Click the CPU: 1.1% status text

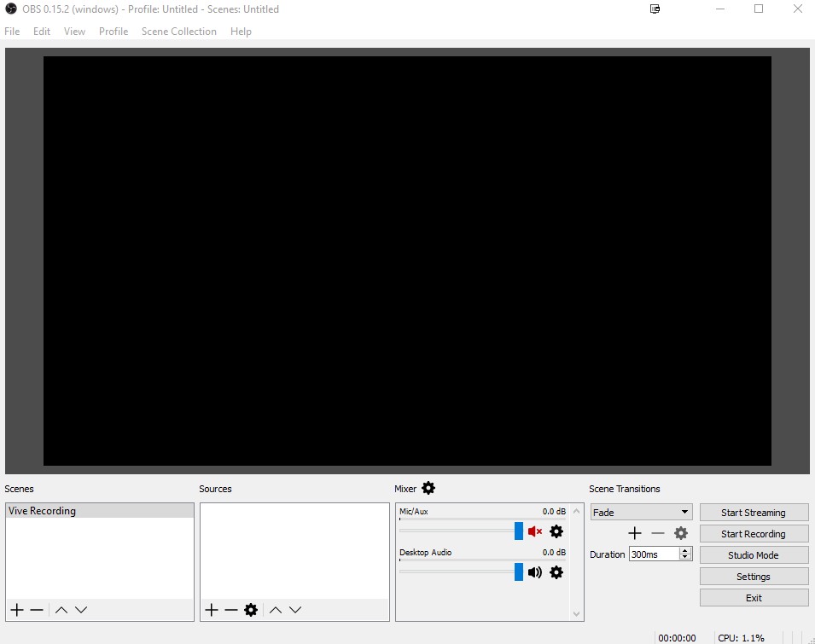(742, 638)
